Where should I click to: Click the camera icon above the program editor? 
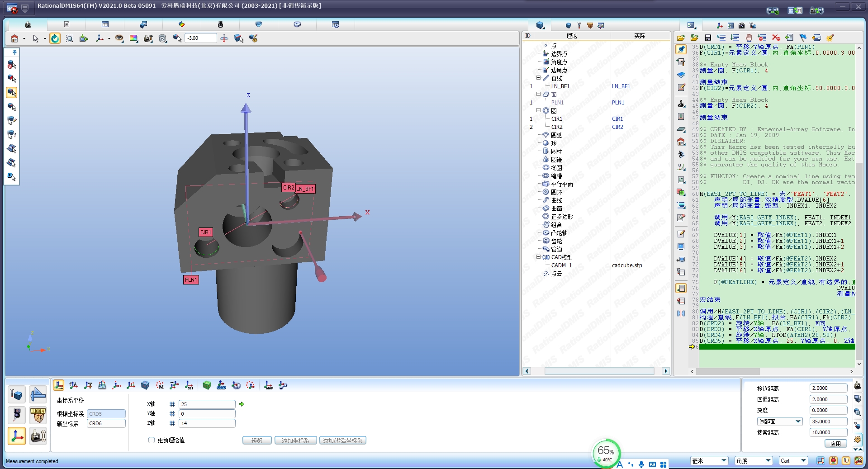741,25
